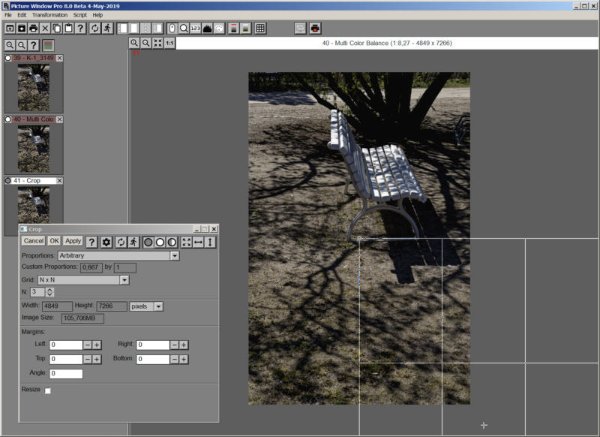
Task: Click the grid icon in main toolbar
Action: (260, 28)
